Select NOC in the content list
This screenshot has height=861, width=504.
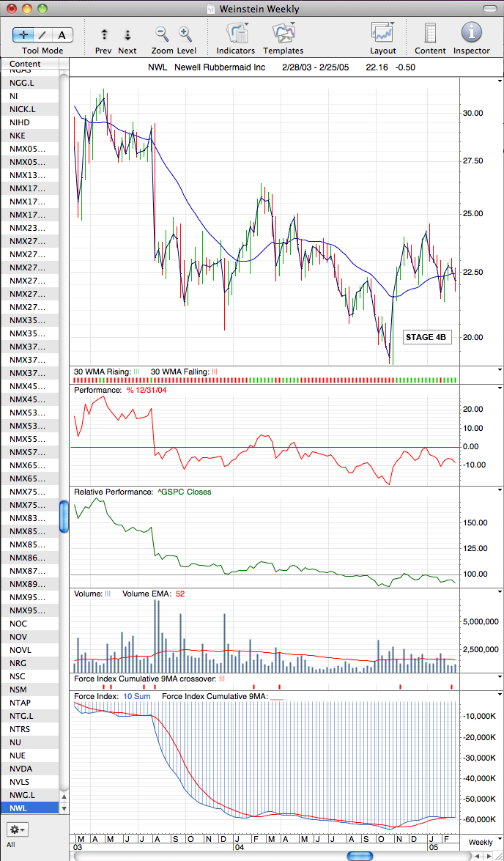[x=29, y=624]
